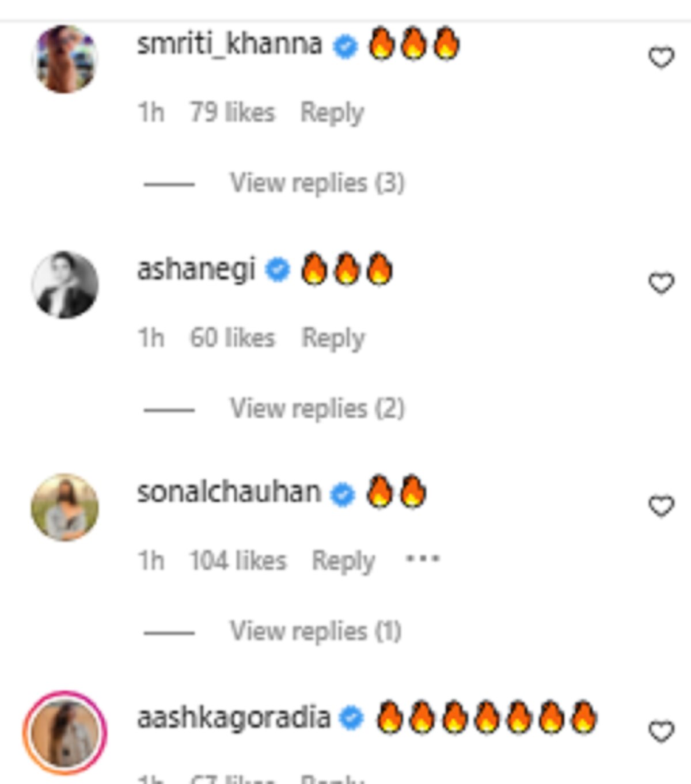View aashkagoradia's story from the avatar ring

coord(65,733)
